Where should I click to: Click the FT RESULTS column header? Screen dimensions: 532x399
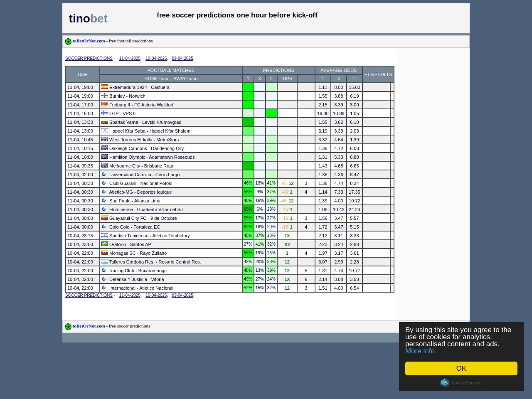click(x=378, y=74)
